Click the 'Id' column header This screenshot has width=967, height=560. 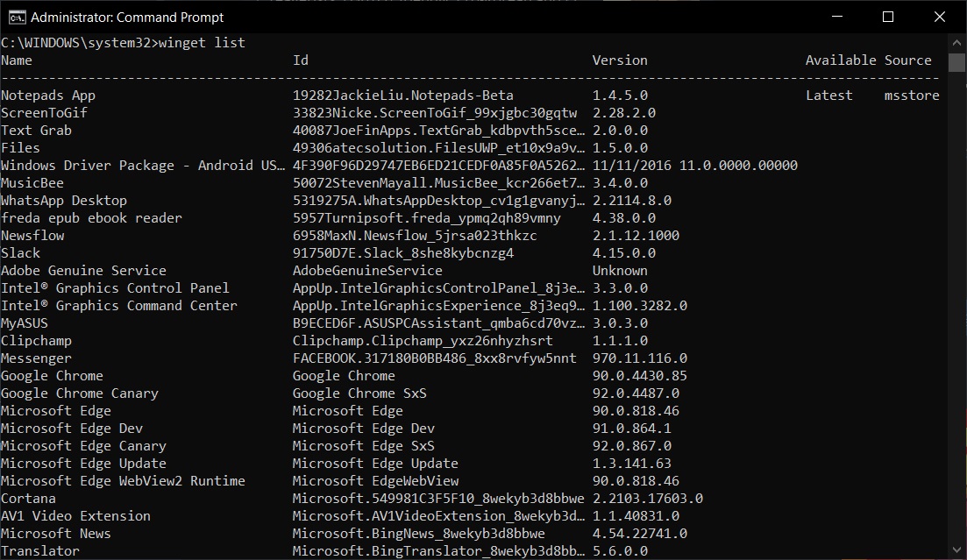(301, 60)
